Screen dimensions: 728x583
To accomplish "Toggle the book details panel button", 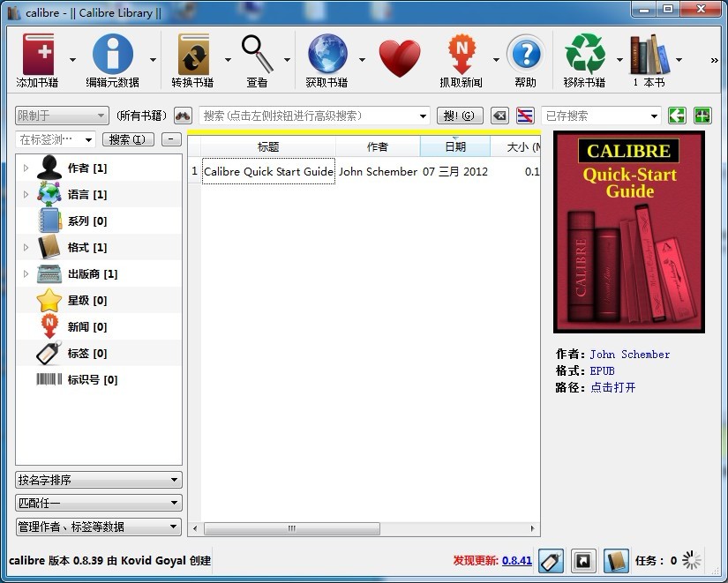I will [x=615, y=560].
